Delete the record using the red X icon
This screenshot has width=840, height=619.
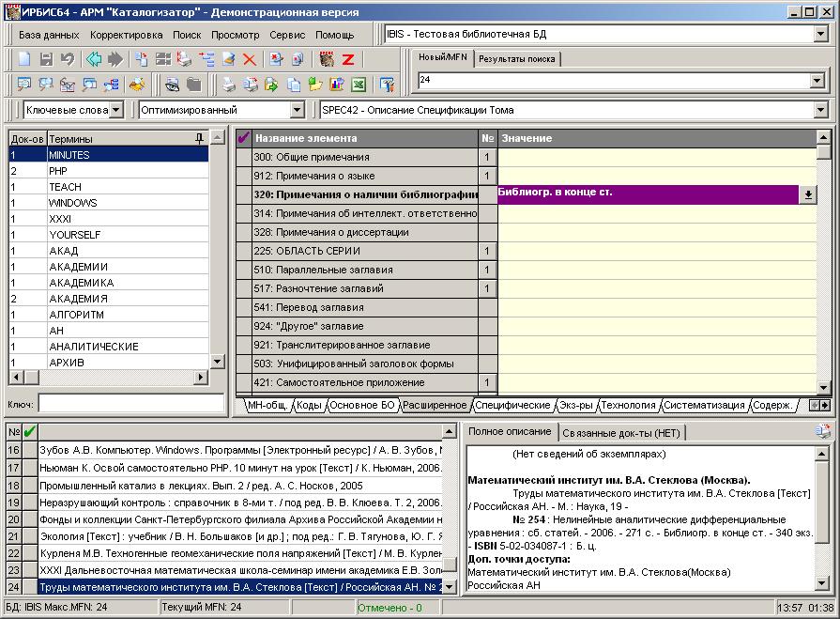tap(249, 59)
